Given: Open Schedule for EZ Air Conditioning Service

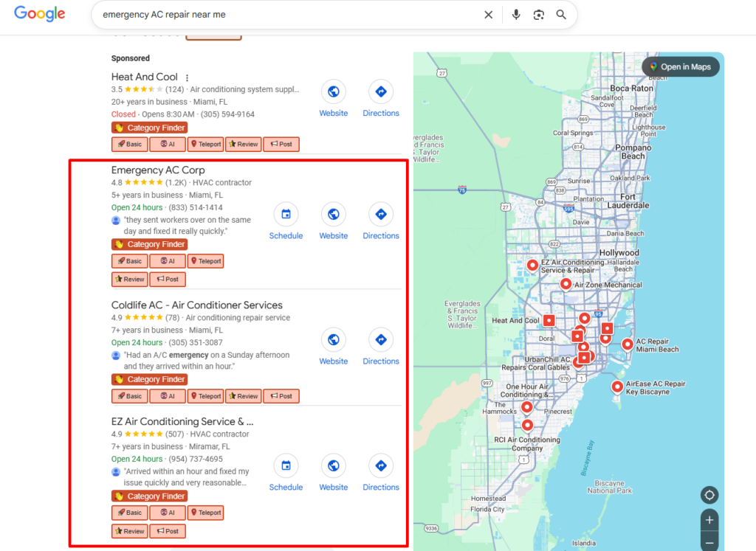Looking at the screenshot, I should point(286,466).
